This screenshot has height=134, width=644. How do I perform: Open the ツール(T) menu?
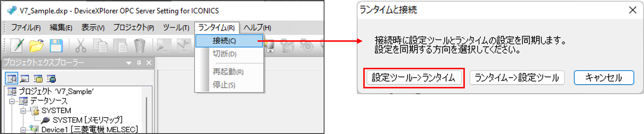click(176, 27)
